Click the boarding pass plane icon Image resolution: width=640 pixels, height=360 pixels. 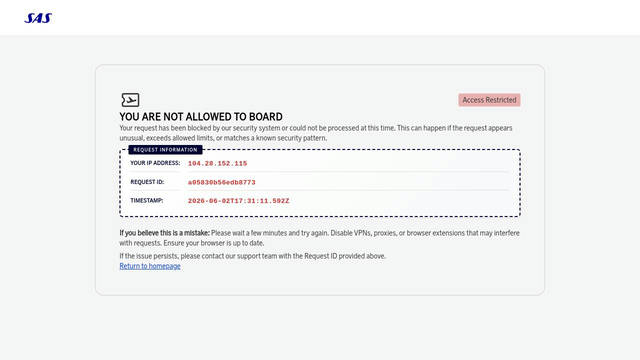pos(130,100)
